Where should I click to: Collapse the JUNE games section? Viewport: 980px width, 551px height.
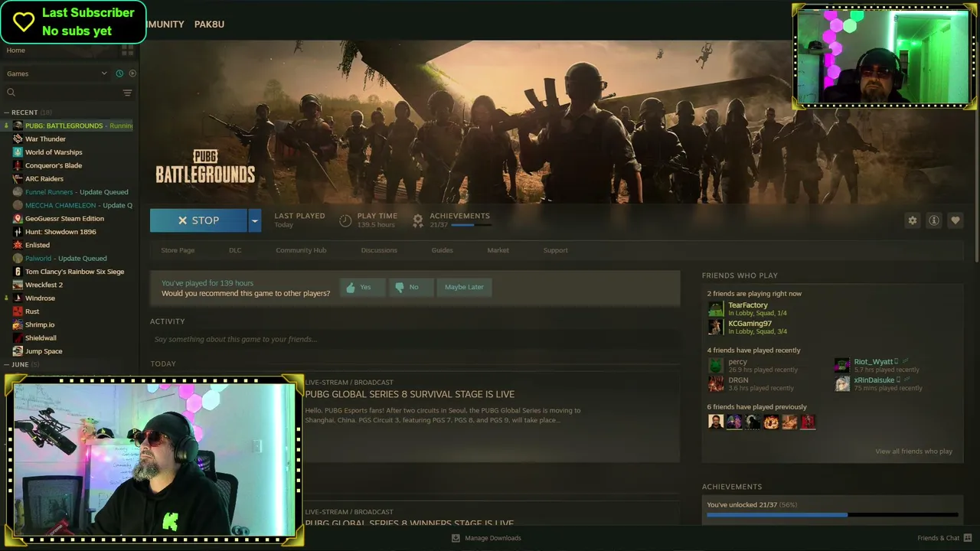pyautogui.click(x=7, y=364)
